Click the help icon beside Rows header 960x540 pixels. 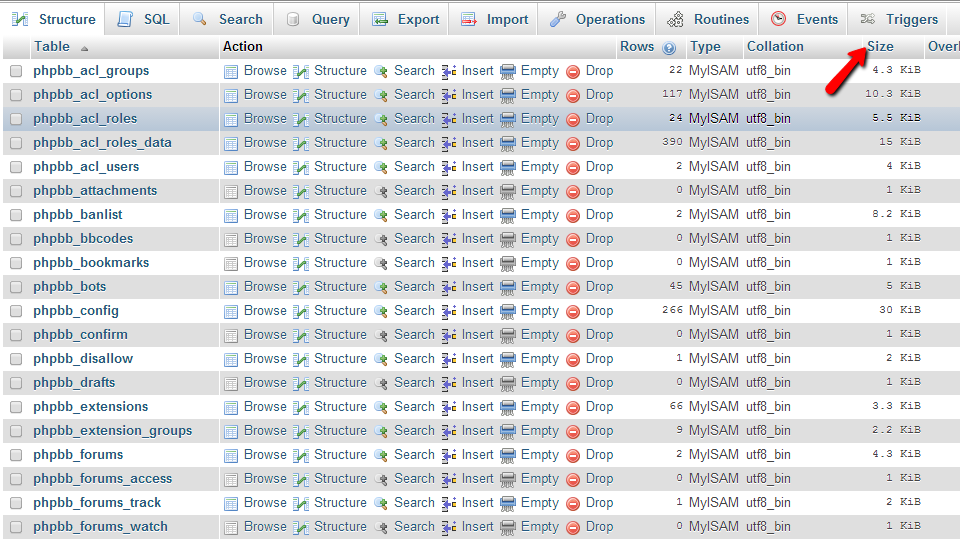[669, 47]
